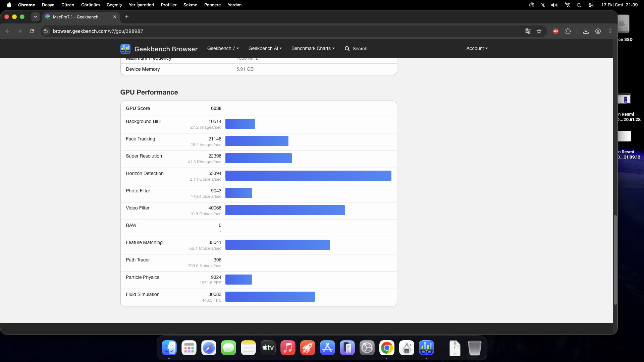
Task: Expand the Geekbench 7 dropdown
Action: [223, 48]
